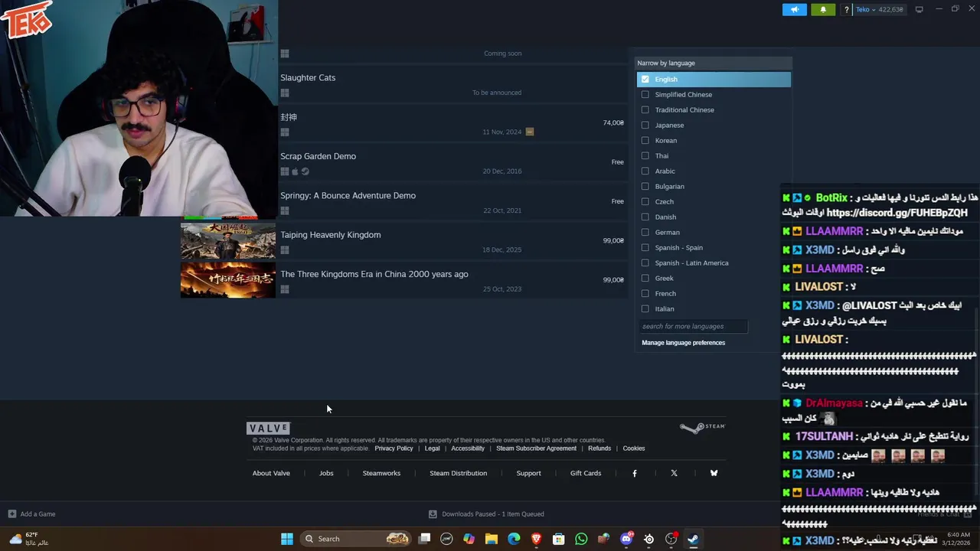Open the Steam announcements megaphone button
980x551 pixels.
(x=795, y=9)
